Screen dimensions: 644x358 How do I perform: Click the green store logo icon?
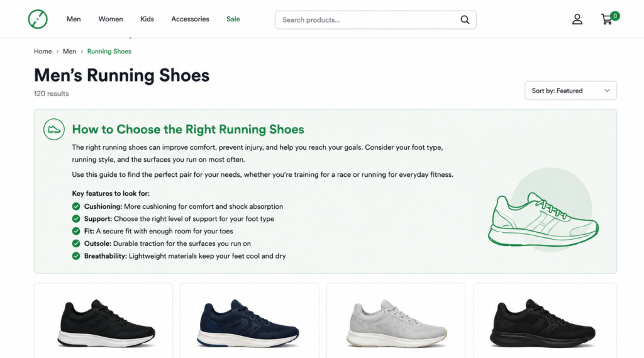pyautogui.click(x=38, y=19)
